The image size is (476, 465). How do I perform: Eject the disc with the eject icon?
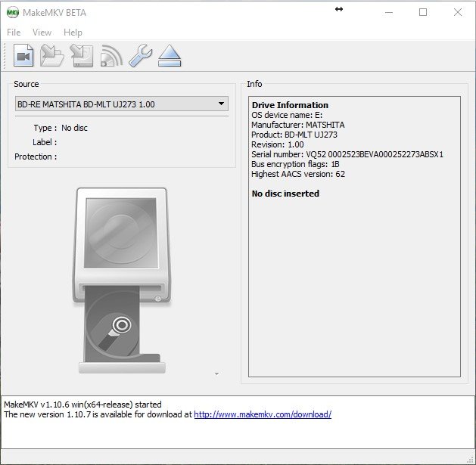(x=170, y=55)
